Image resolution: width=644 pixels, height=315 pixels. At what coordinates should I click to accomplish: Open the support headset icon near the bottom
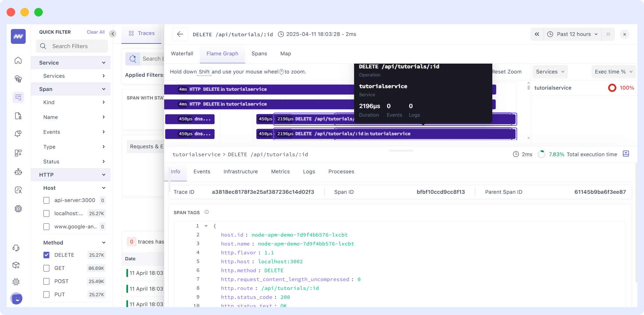(16, 247)
